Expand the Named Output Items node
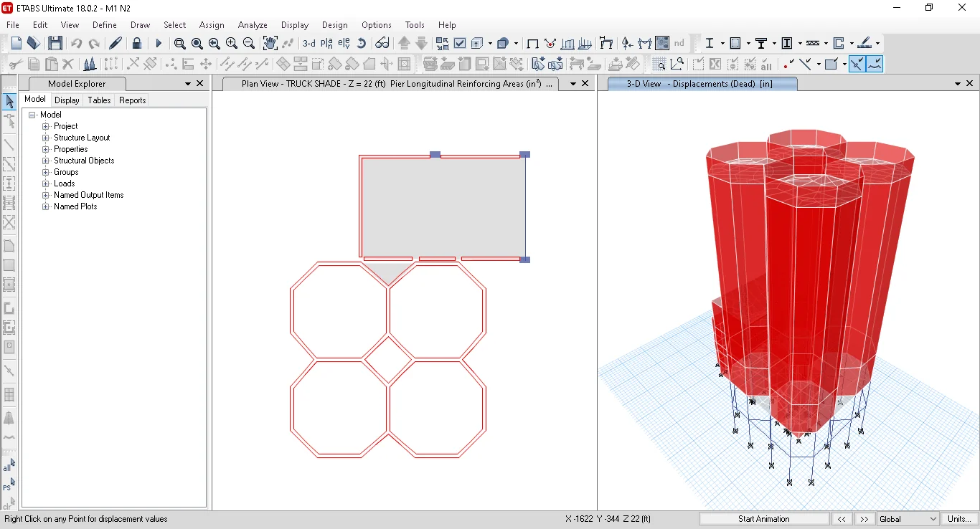The image size is (980, 529). click(x=46, y=195)
